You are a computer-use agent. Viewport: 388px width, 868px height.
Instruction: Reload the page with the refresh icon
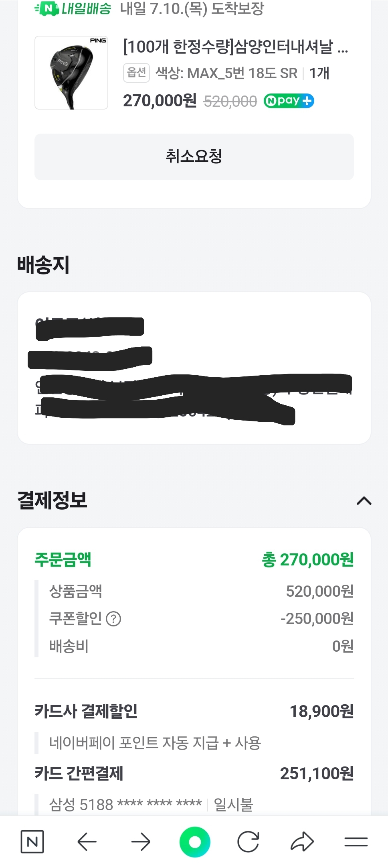pyautogui.click(x=248, y=842)
